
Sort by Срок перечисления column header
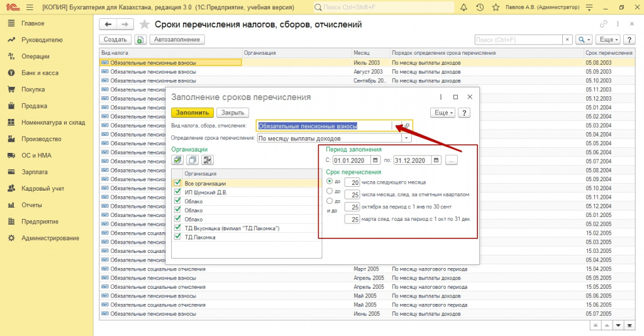point(609,53)
